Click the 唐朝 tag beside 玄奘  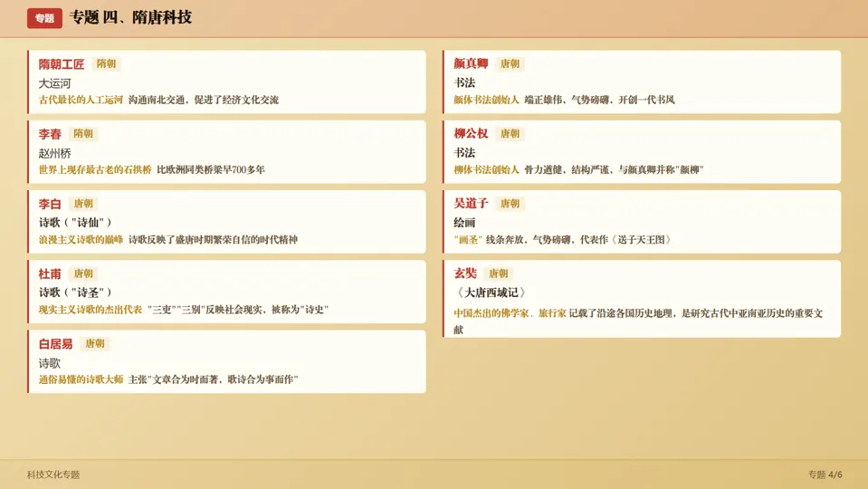498,273
